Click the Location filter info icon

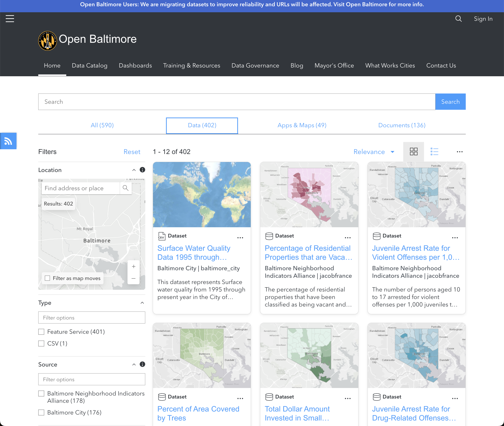tap(142, 170)
